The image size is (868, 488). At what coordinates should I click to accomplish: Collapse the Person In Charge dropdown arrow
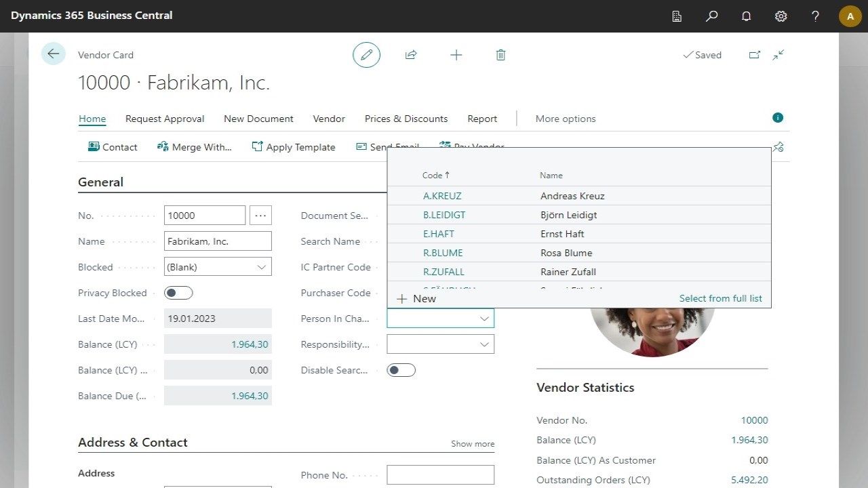click(x=484, y=318)
